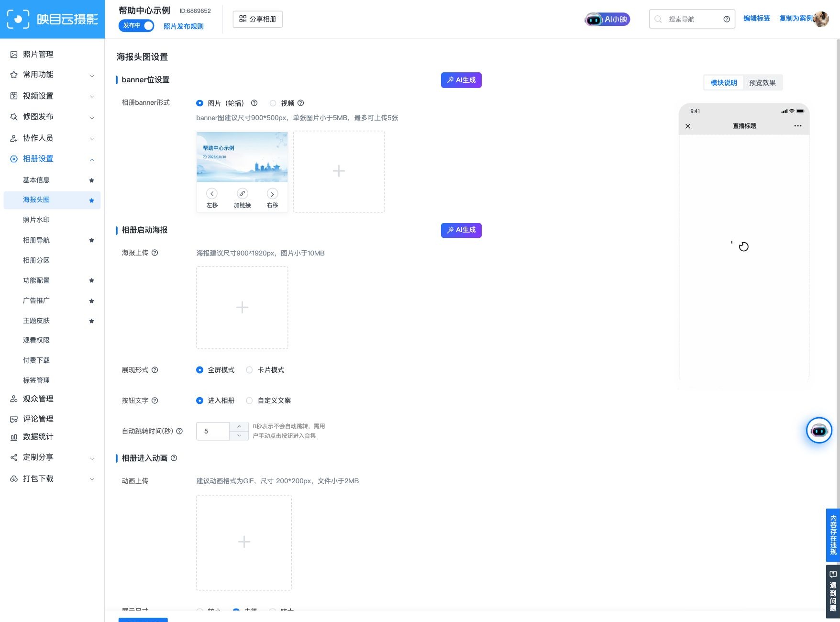Open the AI小映 assistant badge in header

click(x=607, y=20)
